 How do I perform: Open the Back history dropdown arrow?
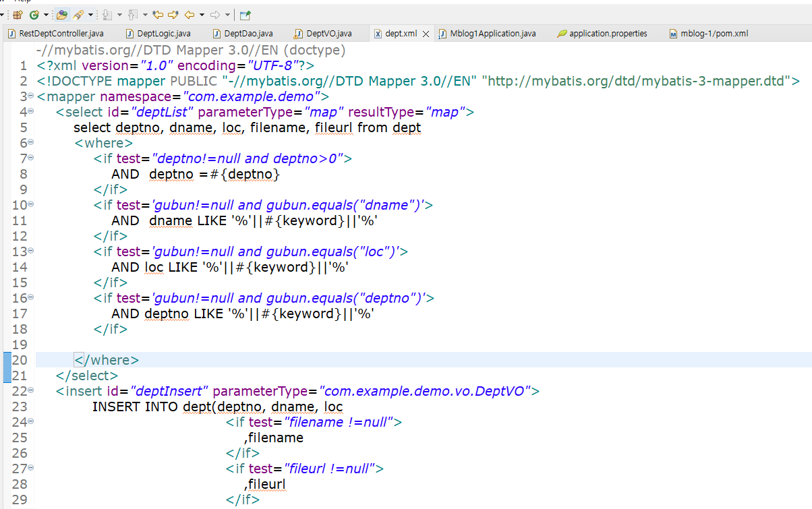coord(202,15)
